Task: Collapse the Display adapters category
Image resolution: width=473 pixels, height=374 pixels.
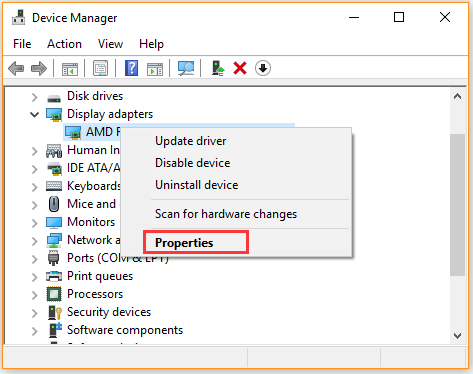Action: point(34,115)
